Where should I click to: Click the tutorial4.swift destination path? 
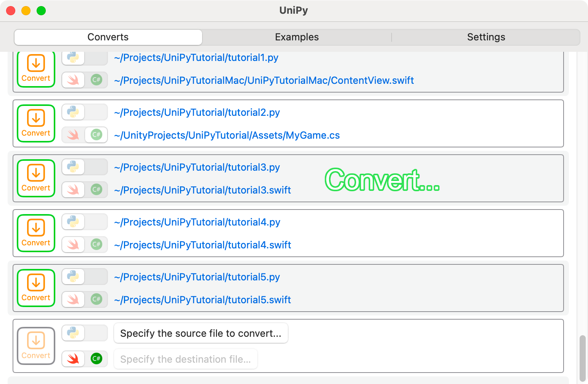(203, 245)
